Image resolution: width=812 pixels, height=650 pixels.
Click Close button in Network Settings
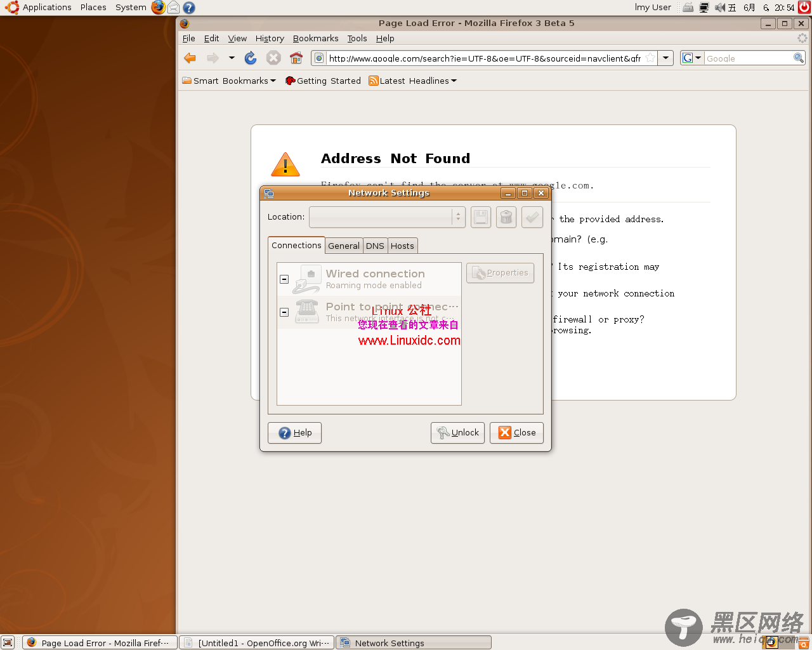click(x=517, y=433)
